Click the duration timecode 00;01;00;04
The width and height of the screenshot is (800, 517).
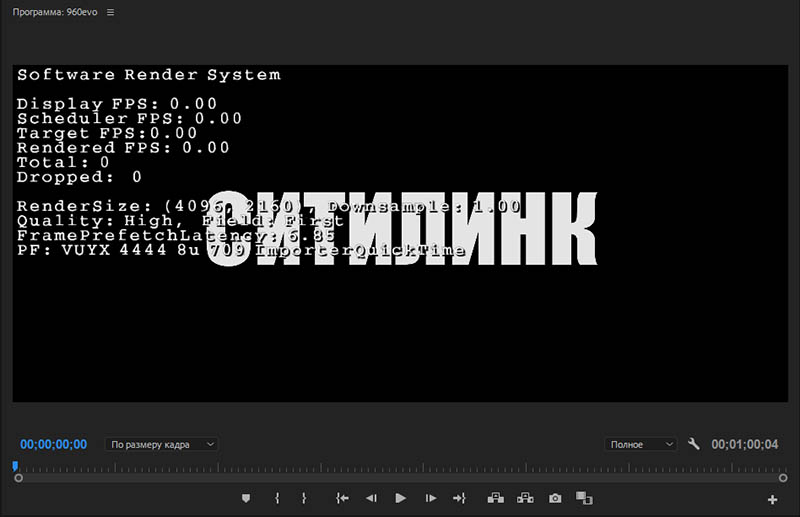click(745, 445)
